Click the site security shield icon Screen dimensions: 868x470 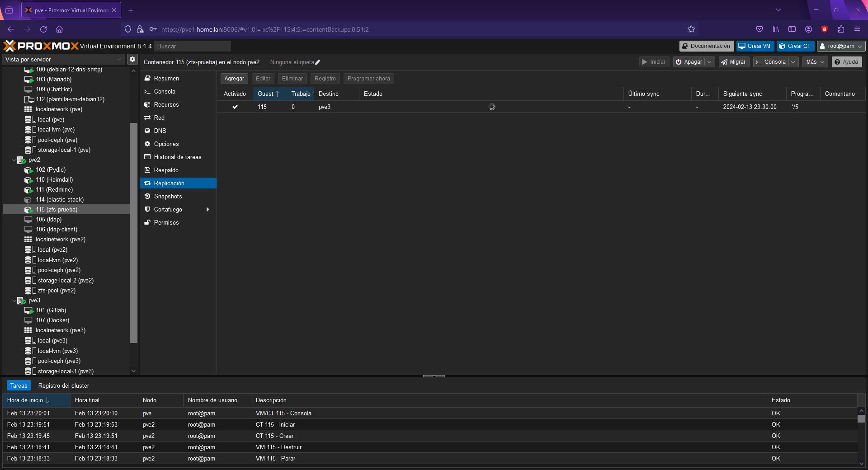128,29
